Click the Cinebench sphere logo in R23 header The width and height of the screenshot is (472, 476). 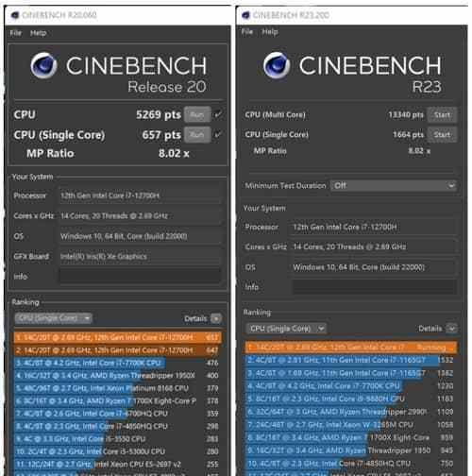click(x=277, y=65)
